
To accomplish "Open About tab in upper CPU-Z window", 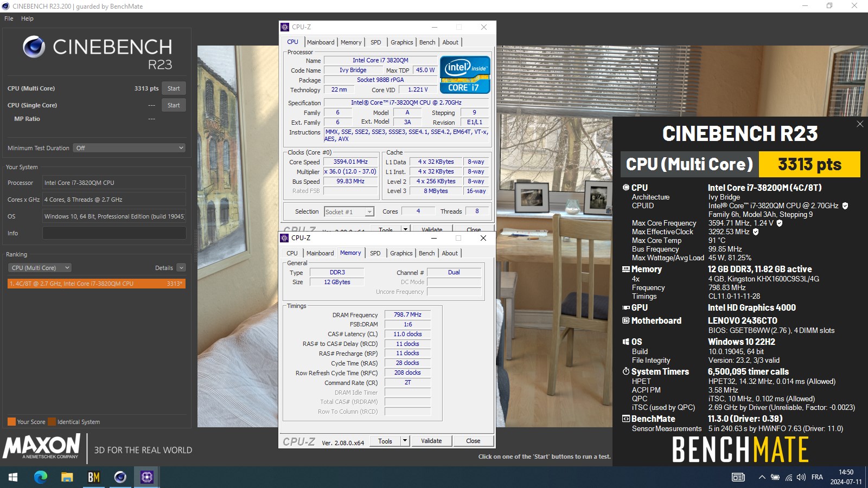I will point(450,42).
